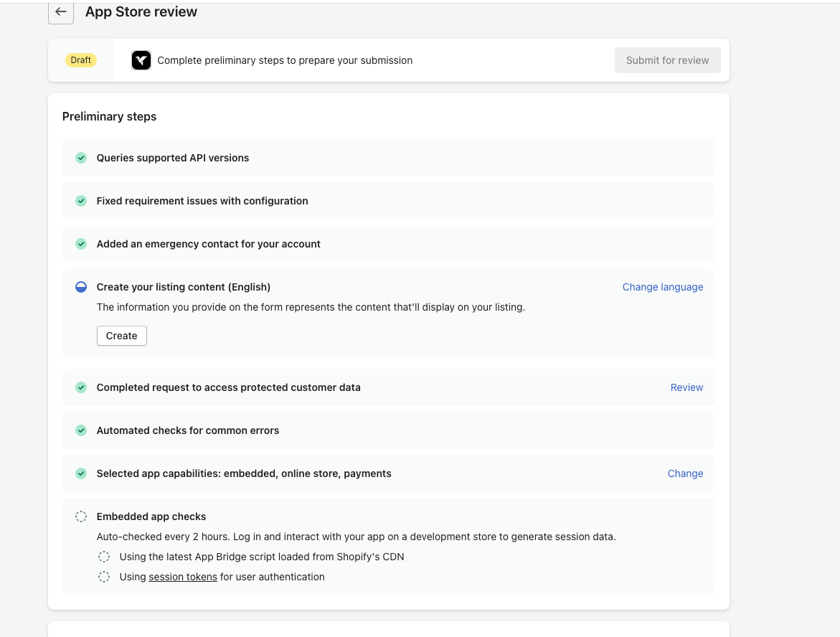Viewport: 840px width, 637px height.
Task: Click green checkmark beside Queries supported API versions
Action: tap(81, 158)
